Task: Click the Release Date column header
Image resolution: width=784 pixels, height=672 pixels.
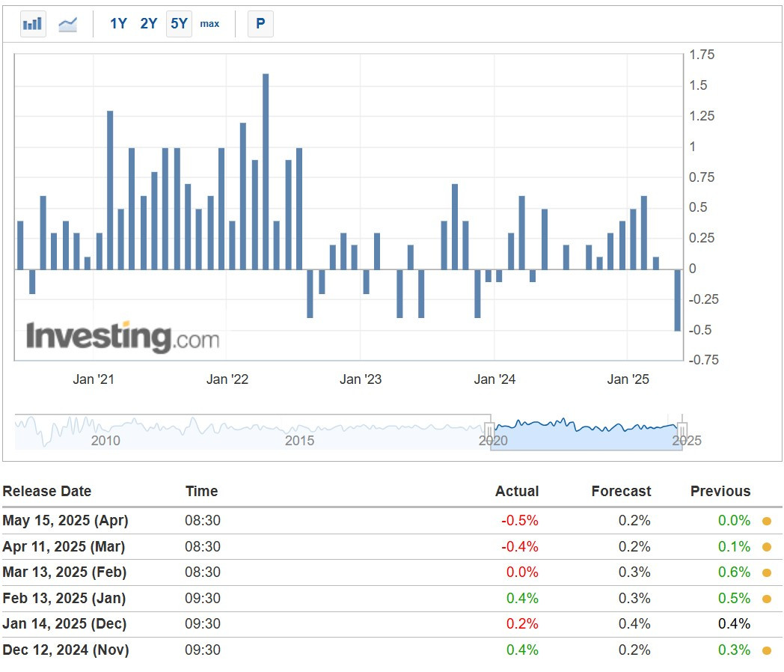Action: [47, 491]
